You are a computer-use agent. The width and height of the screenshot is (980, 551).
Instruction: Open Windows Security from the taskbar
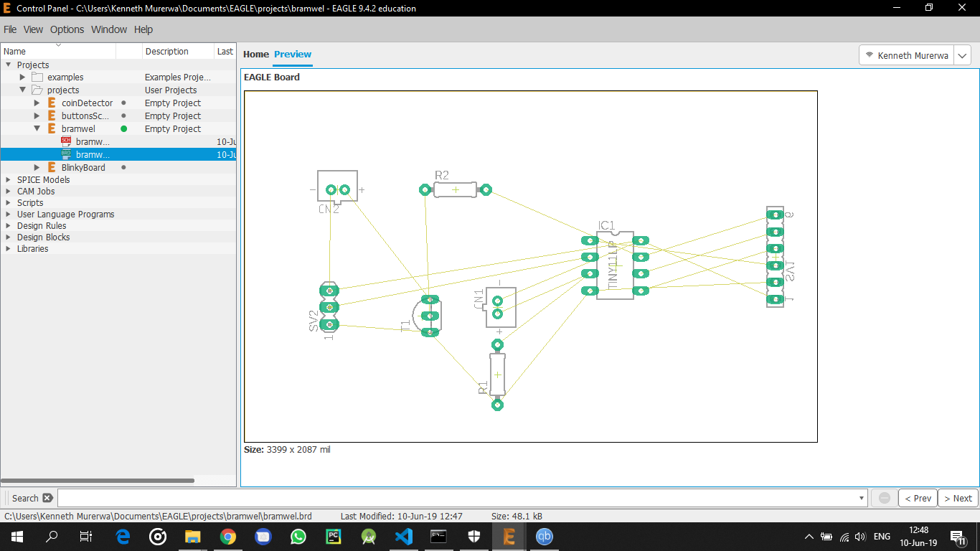[474, 536]
